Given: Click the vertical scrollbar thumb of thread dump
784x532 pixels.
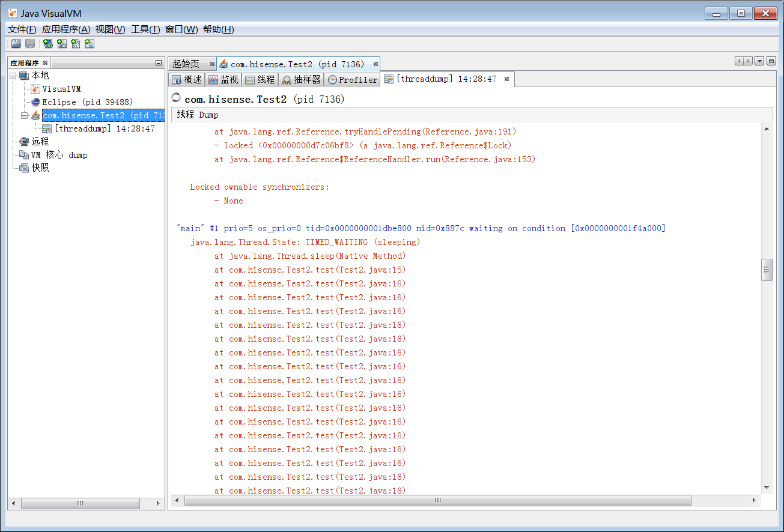Looking at the screenshot, I should [767, 270].
